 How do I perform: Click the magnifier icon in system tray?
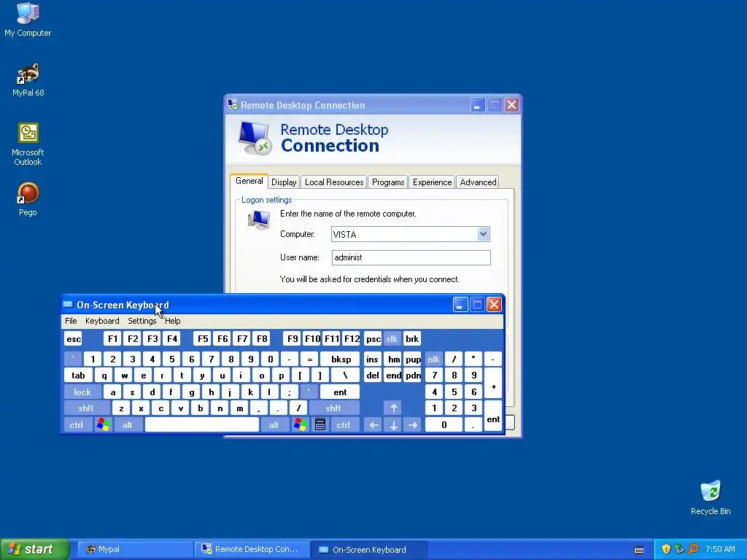[693, 549]
